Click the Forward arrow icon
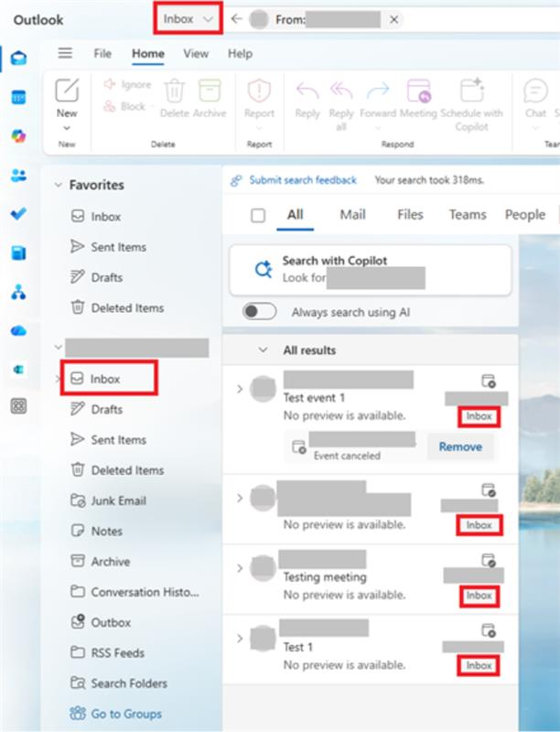 (x=378, y=91)
